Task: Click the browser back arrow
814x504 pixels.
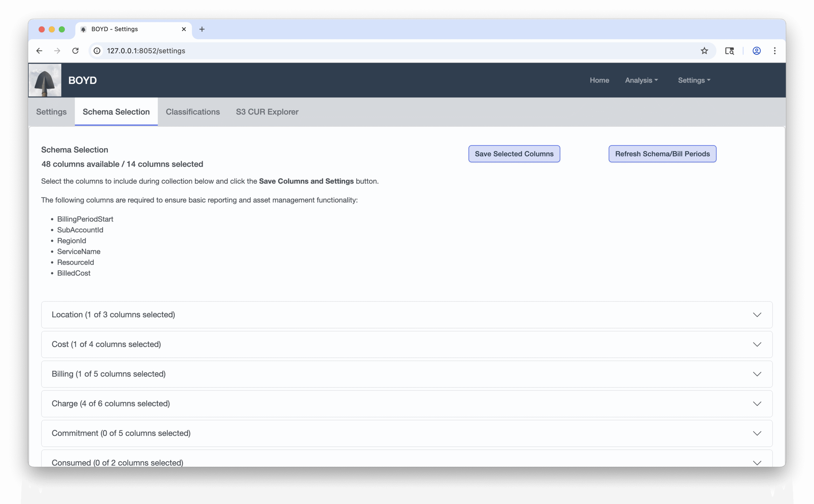Action: tap(39, 51)
